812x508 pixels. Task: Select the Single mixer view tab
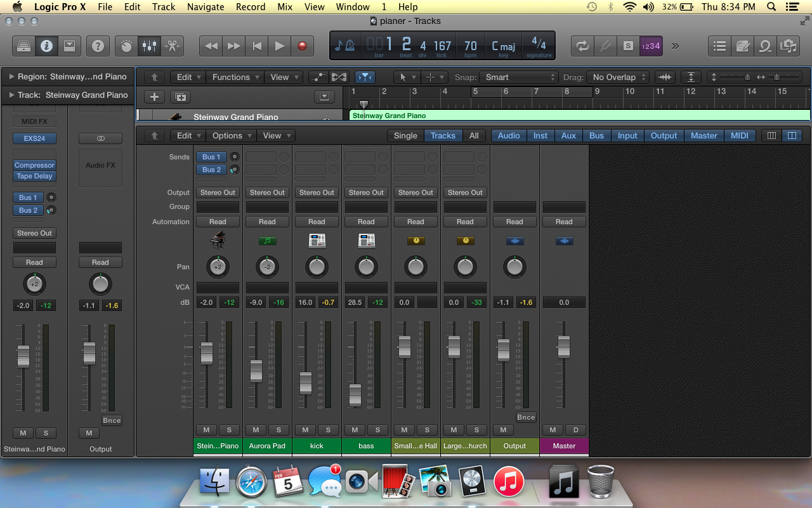[x=405, y=135]
